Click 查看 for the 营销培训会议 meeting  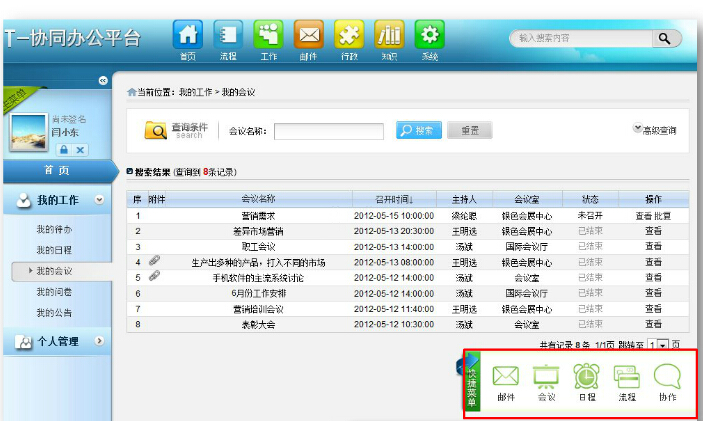pos(653,308)
